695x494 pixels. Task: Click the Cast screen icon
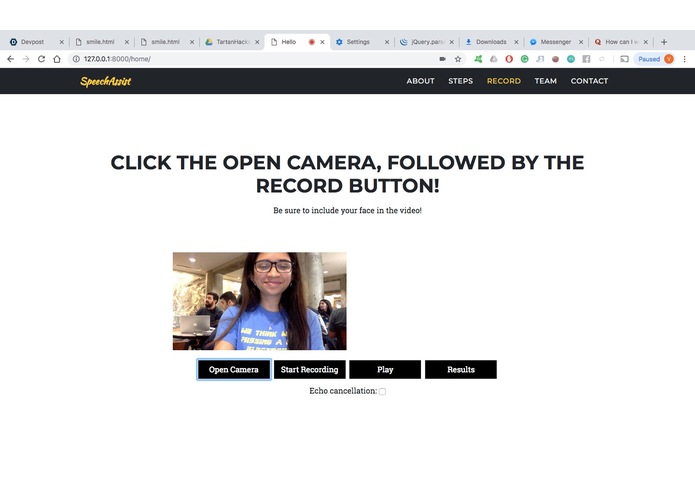(x=625, y=59)
